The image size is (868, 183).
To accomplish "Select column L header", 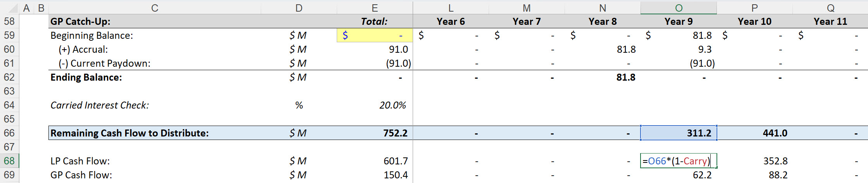I will 451,8.
